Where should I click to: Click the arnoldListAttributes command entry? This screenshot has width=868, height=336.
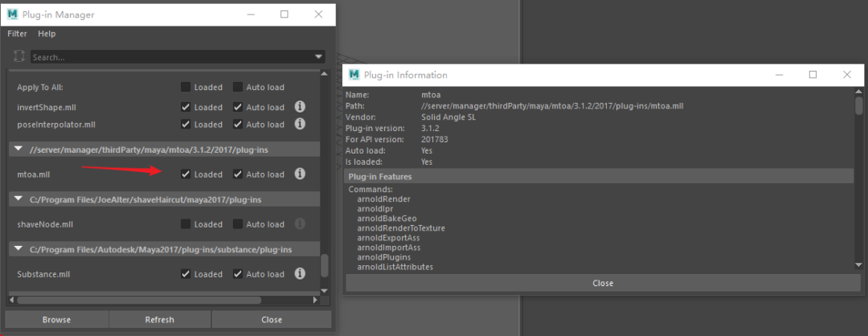(395, 267)
